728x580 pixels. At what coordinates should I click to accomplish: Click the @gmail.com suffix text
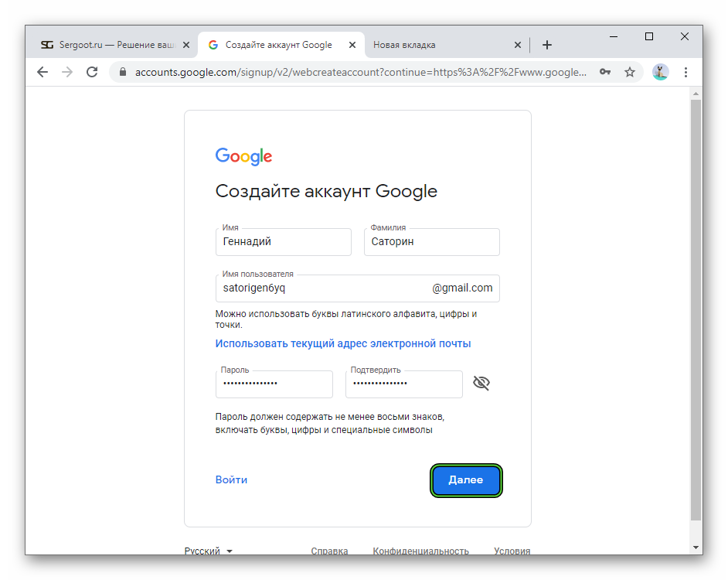[x=462, y=288]
